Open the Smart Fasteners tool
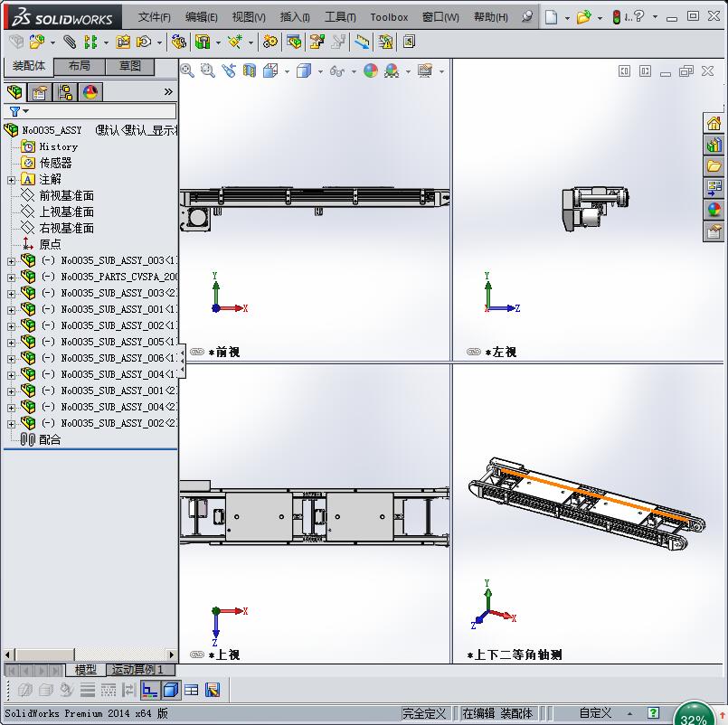Viewport: 728px width, 725px height. [x=123, y=42]
